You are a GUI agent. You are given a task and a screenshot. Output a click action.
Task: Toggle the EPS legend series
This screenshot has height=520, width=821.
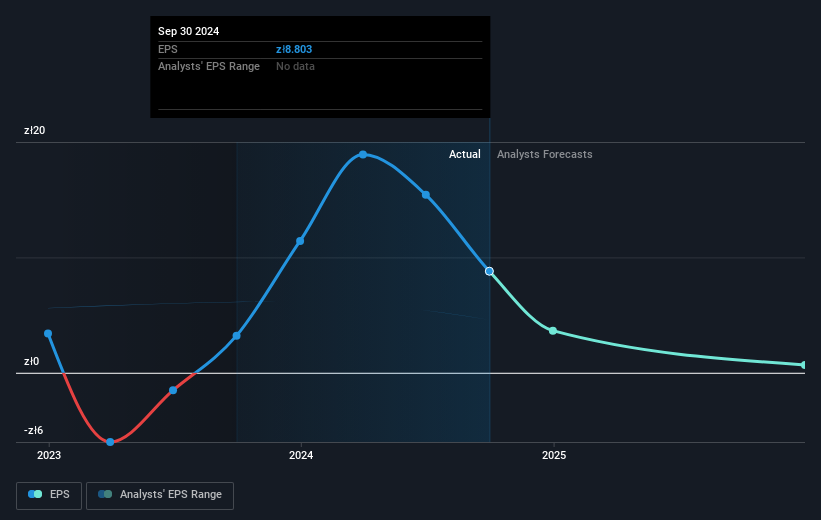click(49, 495)
